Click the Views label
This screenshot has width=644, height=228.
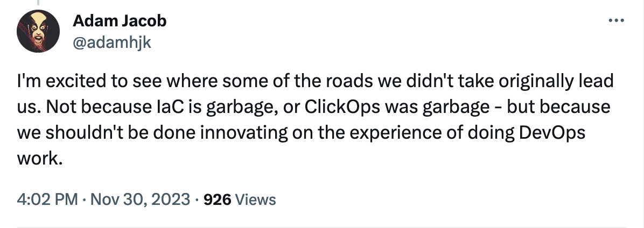point(256,200)
